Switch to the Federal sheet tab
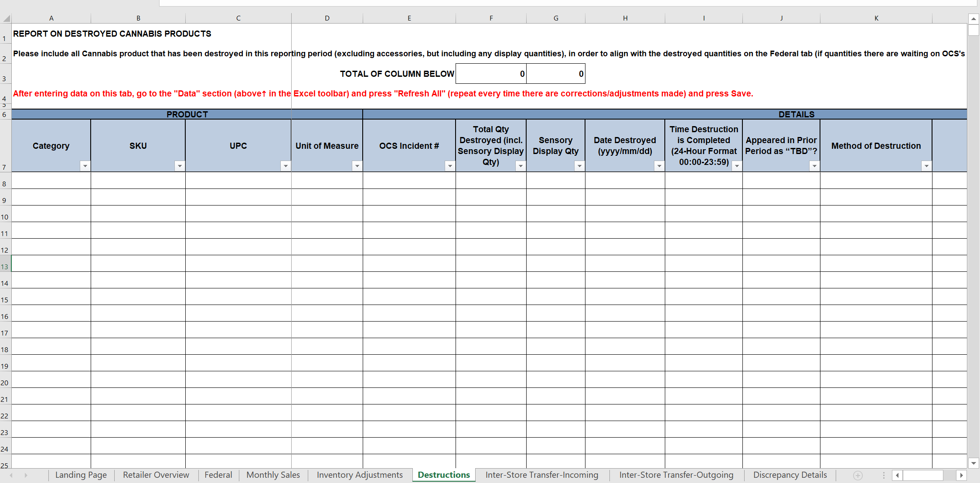The image size is (980, 483). click(218, 475)
